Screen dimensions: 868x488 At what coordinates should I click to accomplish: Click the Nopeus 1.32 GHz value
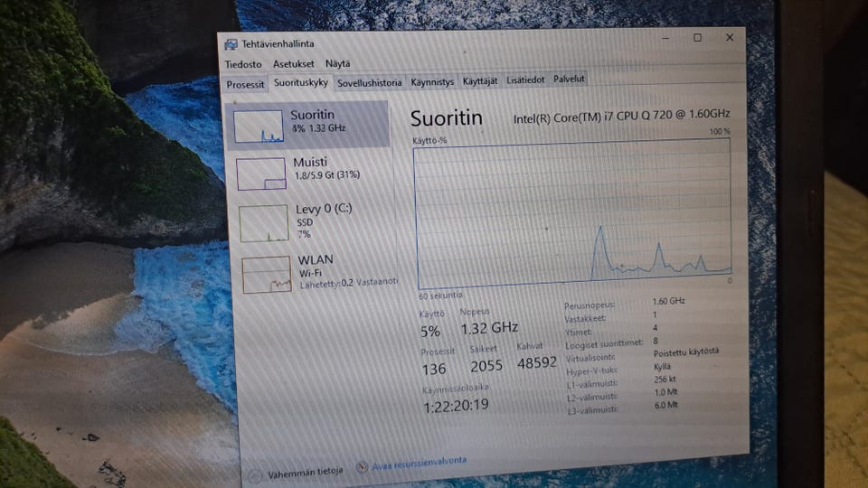pyautogui.click(x=489, y=328)
